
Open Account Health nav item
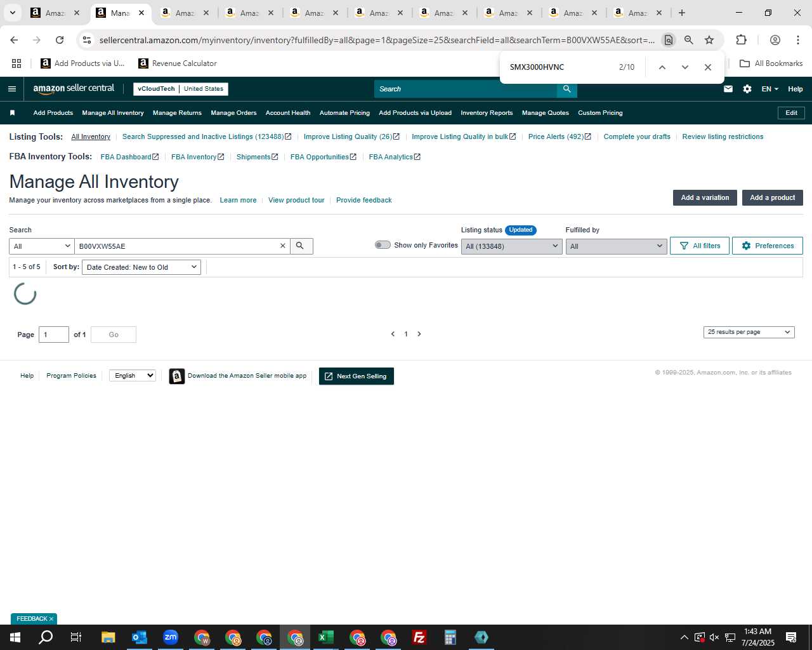[288, 113]
